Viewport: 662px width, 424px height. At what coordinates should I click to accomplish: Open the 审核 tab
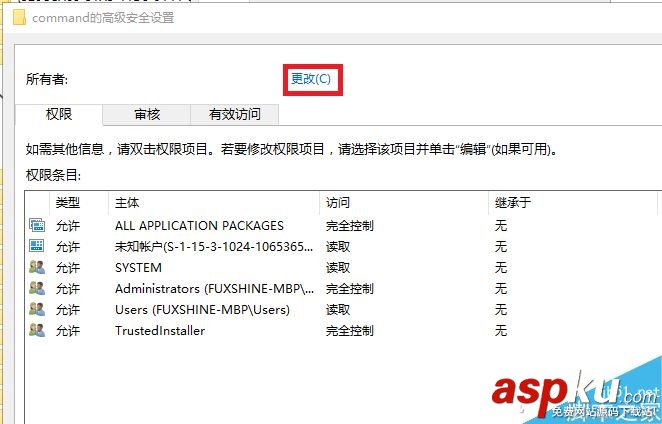(147, 114)
